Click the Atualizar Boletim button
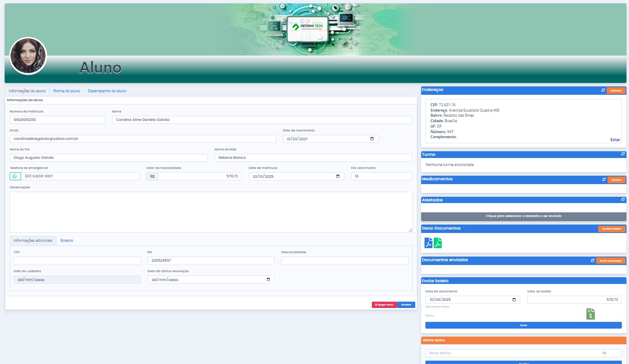Image resolution: width=629 pixels, height=364 pixels. (x=612, y=229)
